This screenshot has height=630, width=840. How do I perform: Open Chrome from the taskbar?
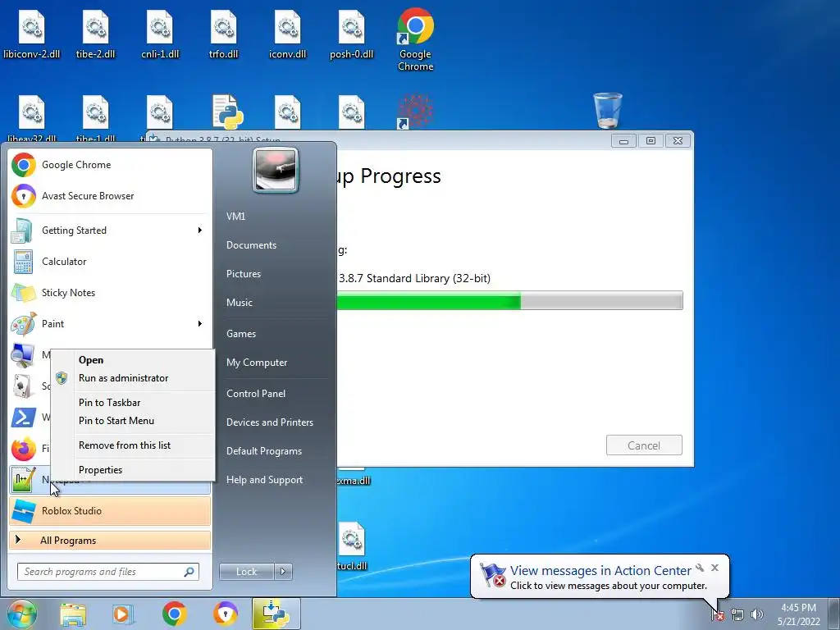pos(174,614)
